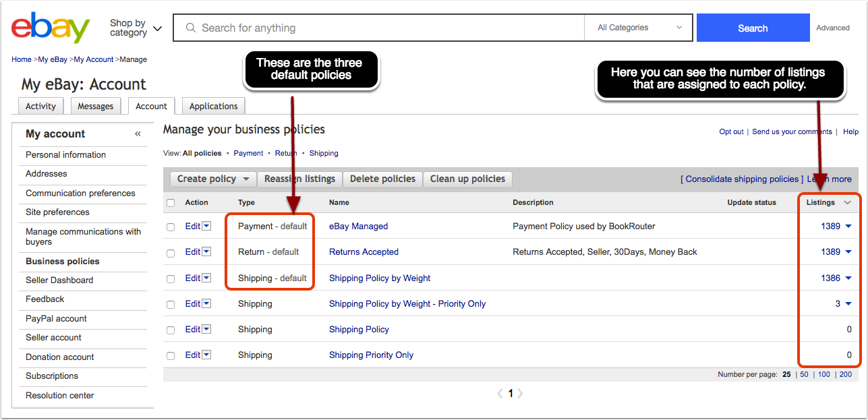Open Site preferences in sidebar

pos(57,212)
